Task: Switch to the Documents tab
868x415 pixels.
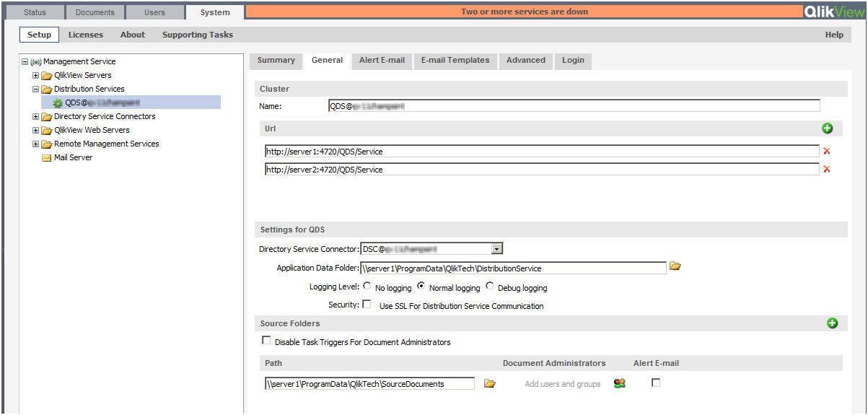Action: click(95, 12)
